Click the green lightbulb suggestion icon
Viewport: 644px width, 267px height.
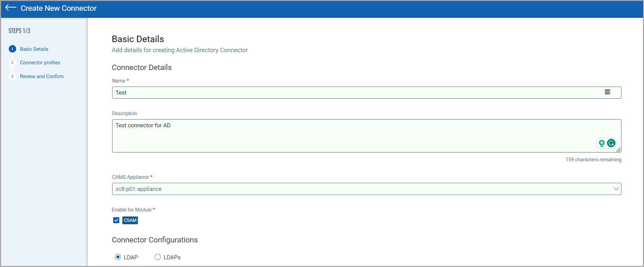click(602, 143)
